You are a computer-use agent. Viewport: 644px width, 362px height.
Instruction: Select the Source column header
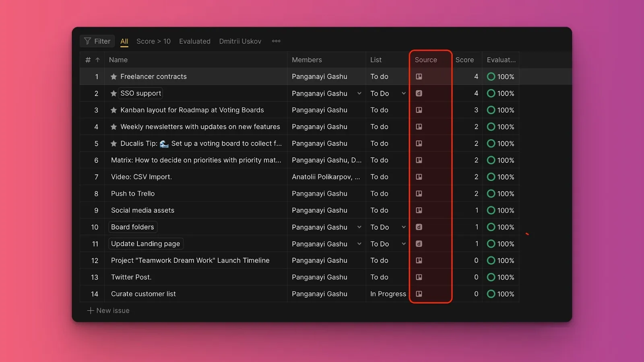(425, 60)
